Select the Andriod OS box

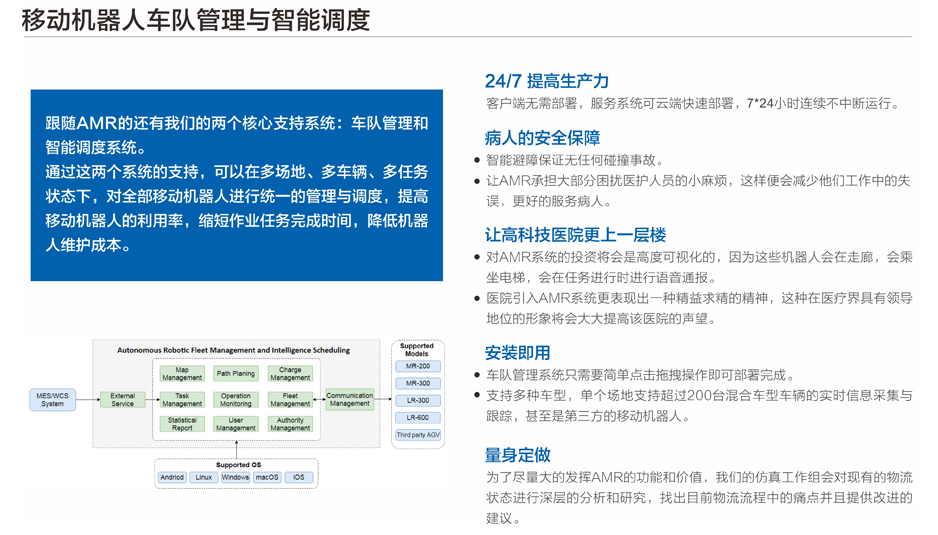[x=172, y=478]
